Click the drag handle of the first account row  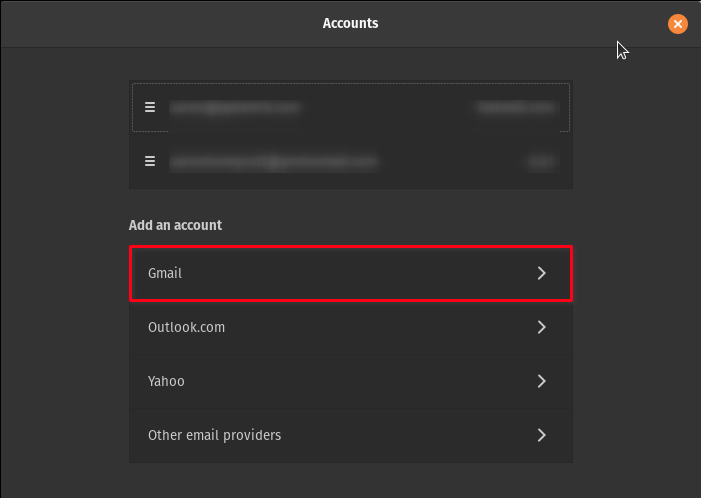click(150, 107)
